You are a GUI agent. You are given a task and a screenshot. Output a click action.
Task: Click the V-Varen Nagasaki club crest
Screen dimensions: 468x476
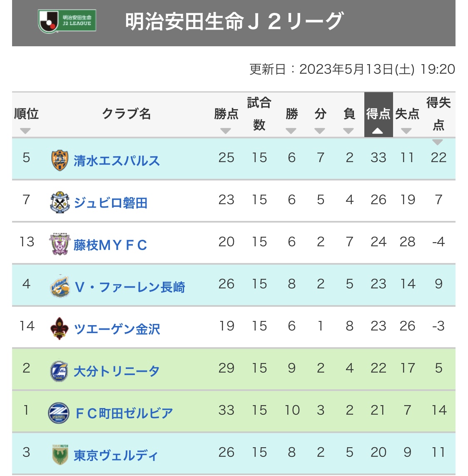coord(60,287)
